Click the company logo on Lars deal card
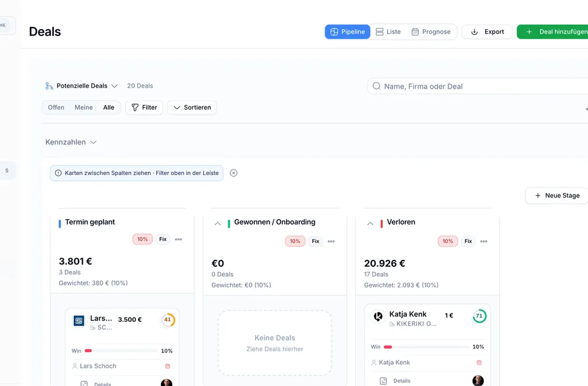The height and width of the screenshot is (386, 588). point(79,321)
